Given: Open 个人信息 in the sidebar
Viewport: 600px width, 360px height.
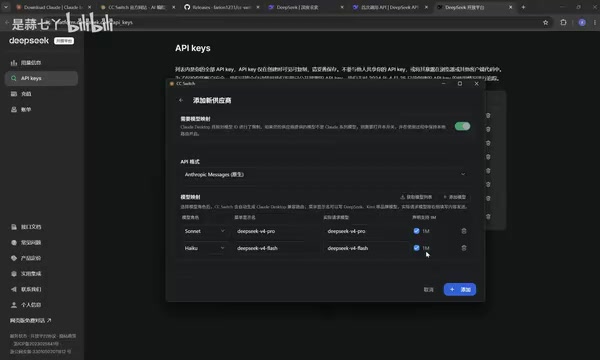Looking at the screenshot, I should [x=41, y=305].
